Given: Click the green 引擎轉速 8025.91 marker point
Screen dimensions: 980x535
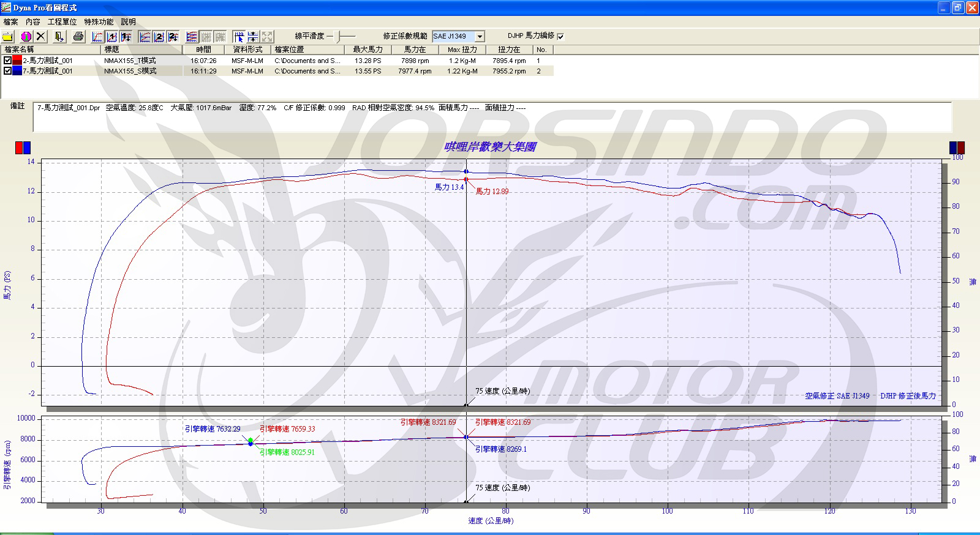Looking at the screenshot, I should click(251, 440).
